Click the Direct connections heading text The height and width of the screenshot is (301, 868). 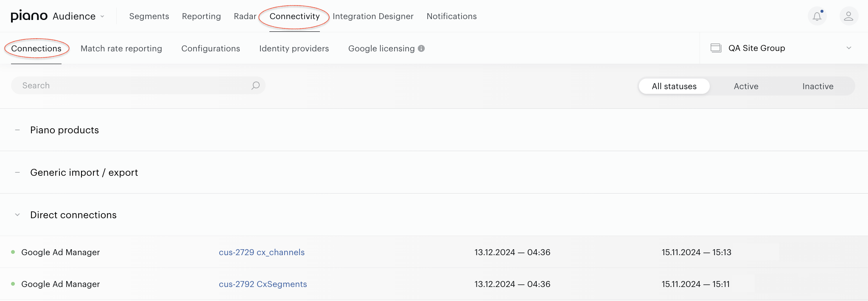click(73, 215)
